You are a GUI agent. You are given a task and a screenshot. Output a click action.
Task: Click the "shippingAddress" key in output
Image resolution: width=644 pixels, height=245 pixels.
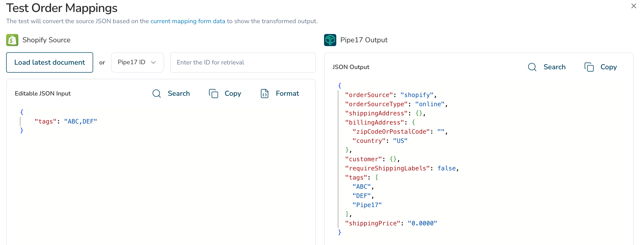coord(376,113)
